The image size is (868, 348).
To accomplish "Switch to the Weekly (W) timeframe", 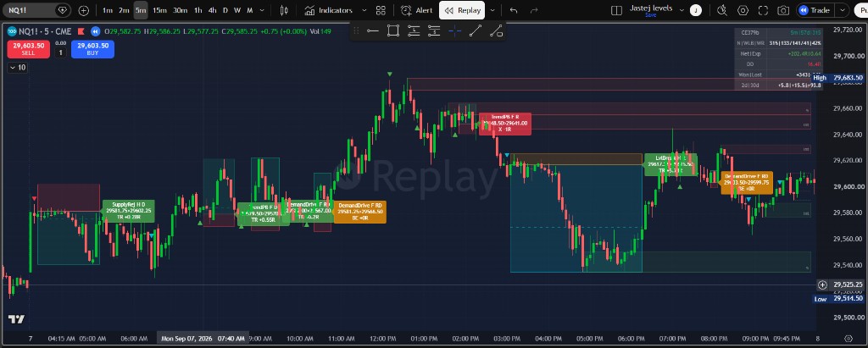I will point(237,10).
